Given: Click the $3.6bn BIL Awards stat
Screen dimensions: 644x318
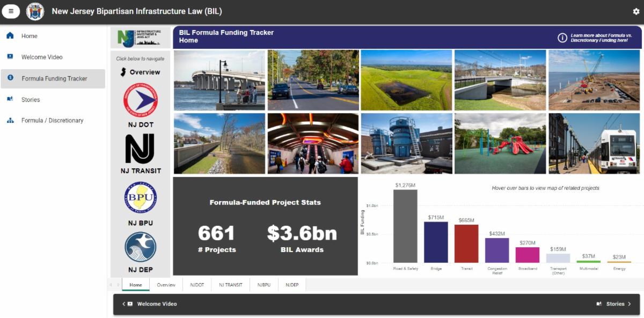Looking at the screenshot, I should tap(302, 238).
